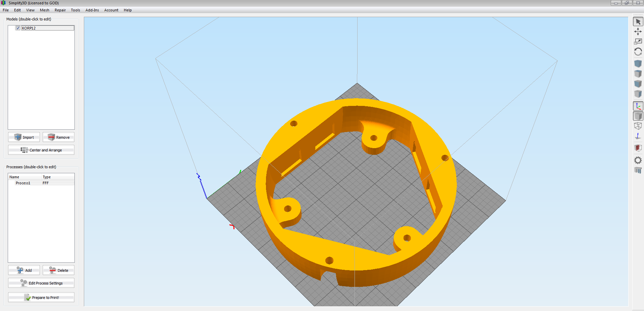Viewport: 644px width, 311px height.
Task: Activate the translate view tool
Action: [638, 32]
